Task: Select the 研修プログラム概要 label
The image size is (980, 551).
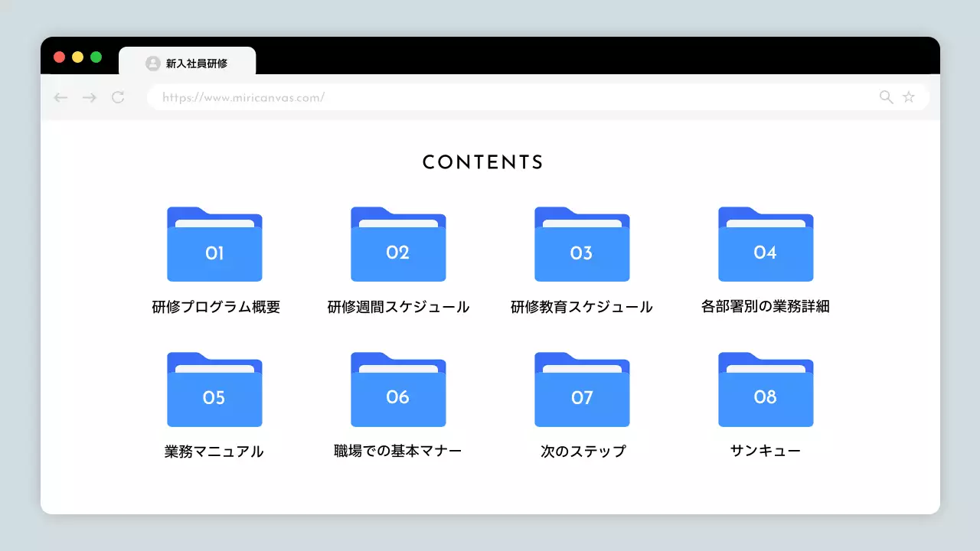Action: coord(216,306)
